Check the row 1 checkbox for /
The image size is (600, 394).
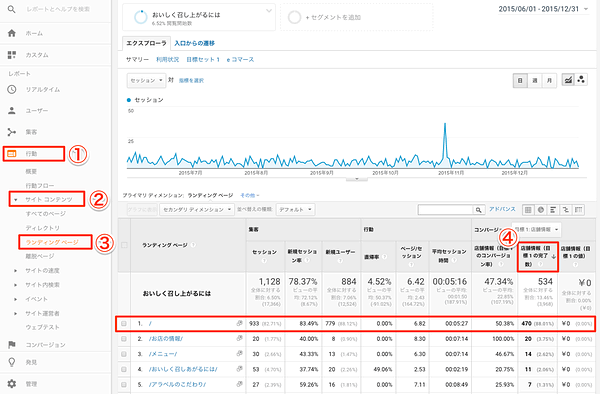[x=124, y=324]
